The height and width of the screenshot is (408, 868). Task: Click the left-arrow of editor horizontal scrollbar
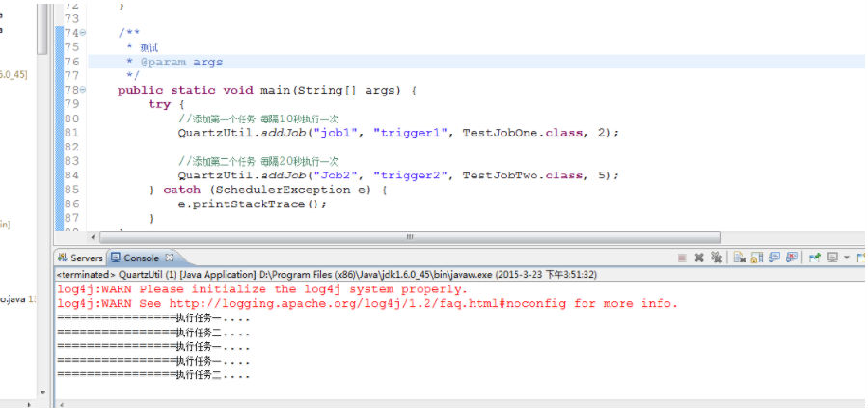click(x=93, y=237)
